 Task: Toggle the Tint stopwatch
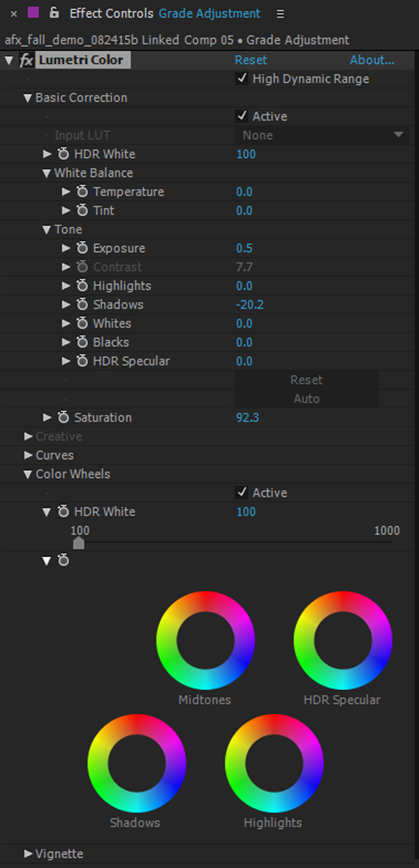point(82,210)
